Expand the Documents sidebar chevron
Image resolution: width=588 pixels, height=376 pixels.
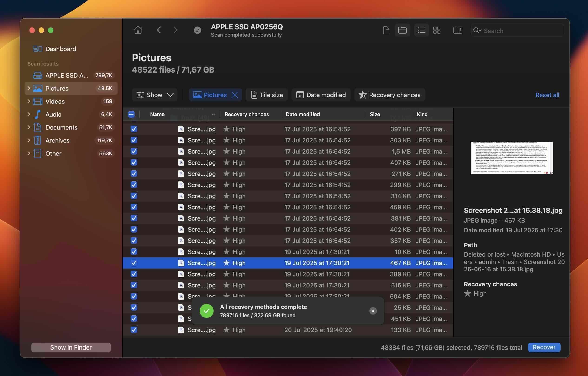(x=29, y=127)
